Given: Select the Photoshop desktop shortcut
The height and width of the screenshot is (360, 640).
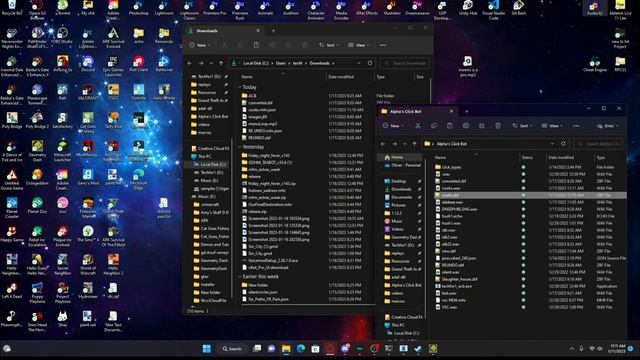Looking at the screenshot, I should [x=138, y=8].
